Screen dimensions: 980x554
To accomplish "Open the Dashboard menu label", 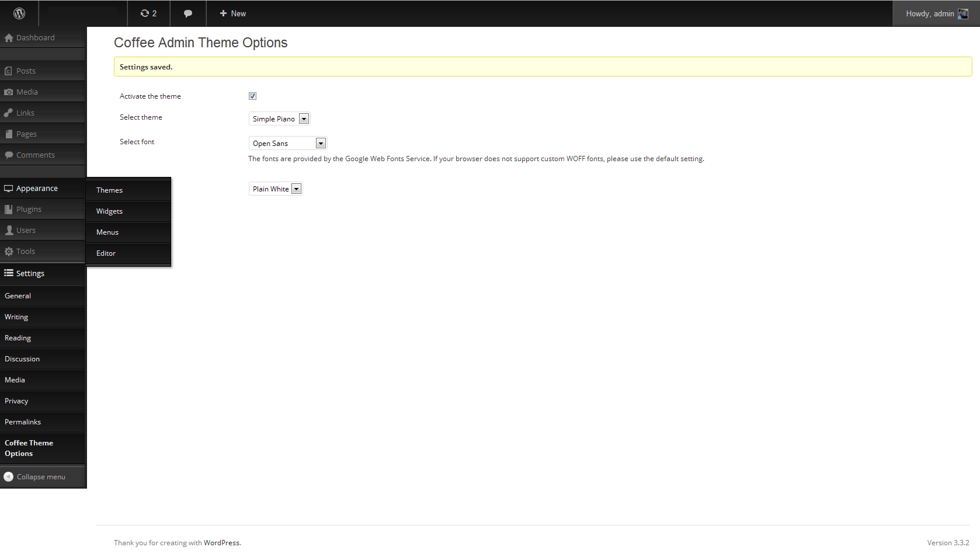I will tap(36, 38).
